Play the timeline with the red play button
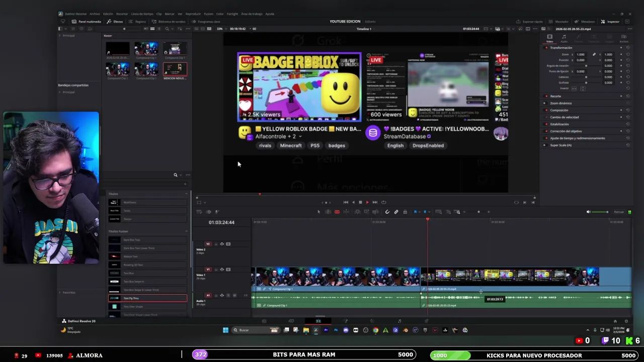The width and height of the screenshot is (644, 362). (x=367, y=202)
